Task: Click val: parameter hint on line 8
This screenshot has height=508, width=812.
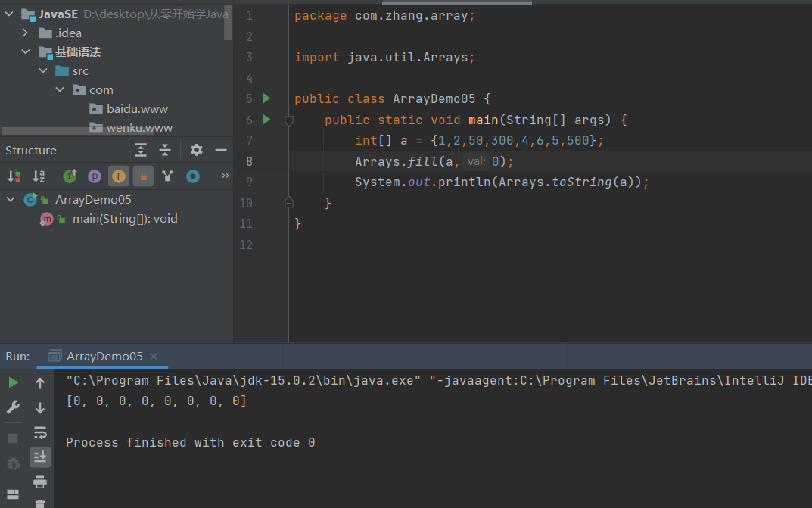Action: pos(476,161)
